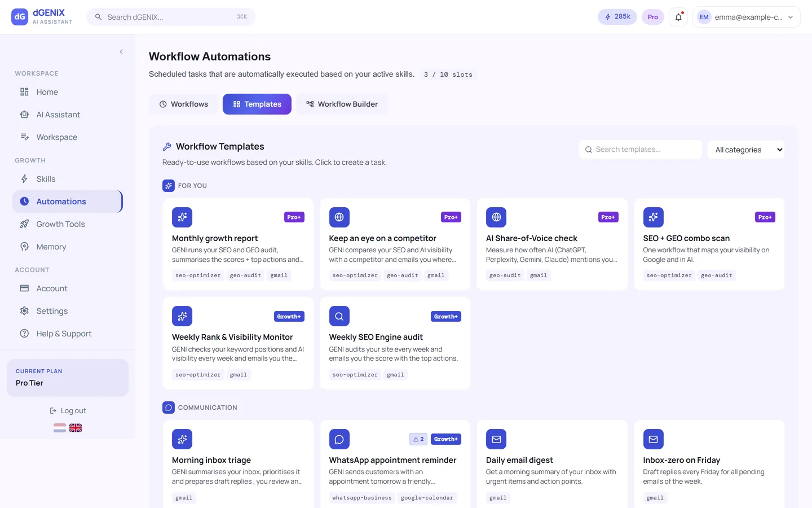This screenshot has height=508, width=812.
Task: Collapse the sidebar with the chevron
Action: coord(121,52)
